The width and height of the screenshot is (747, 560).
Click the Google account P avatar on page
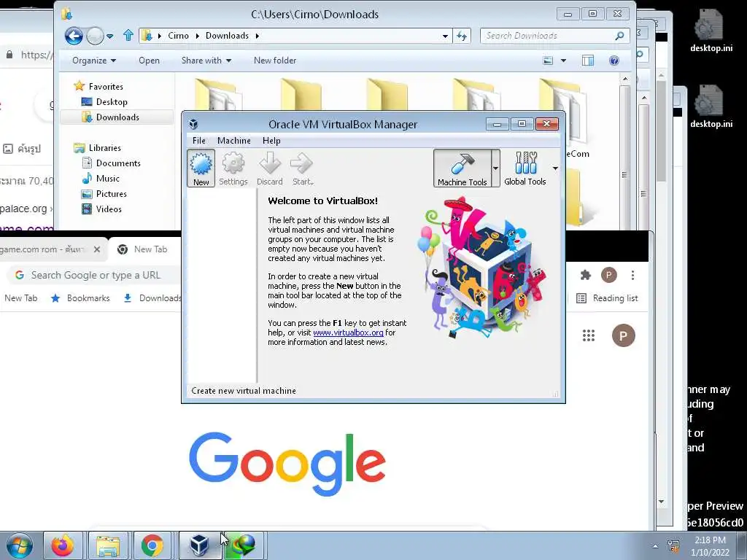coord(623,335)
